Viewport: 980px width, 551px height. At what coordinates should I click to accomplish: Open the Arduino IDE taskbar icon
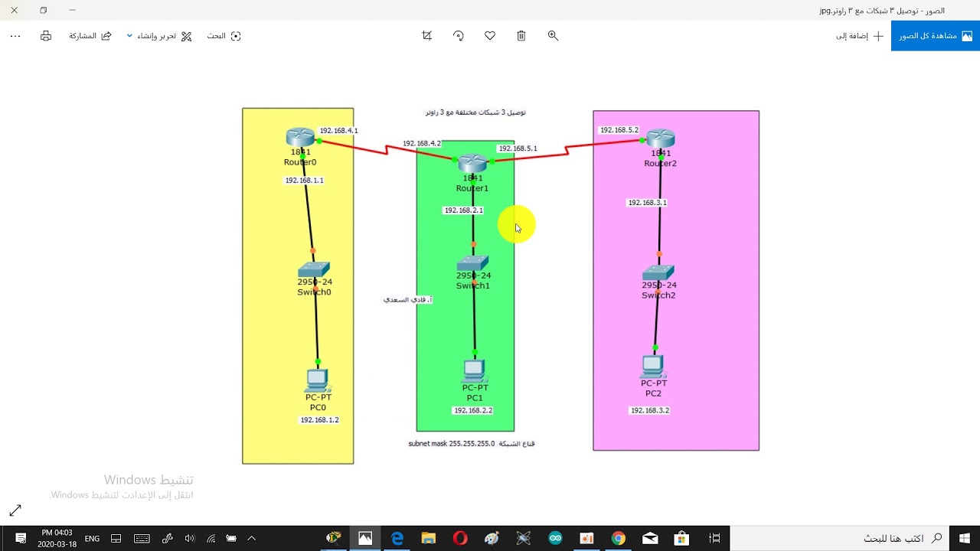555,539
